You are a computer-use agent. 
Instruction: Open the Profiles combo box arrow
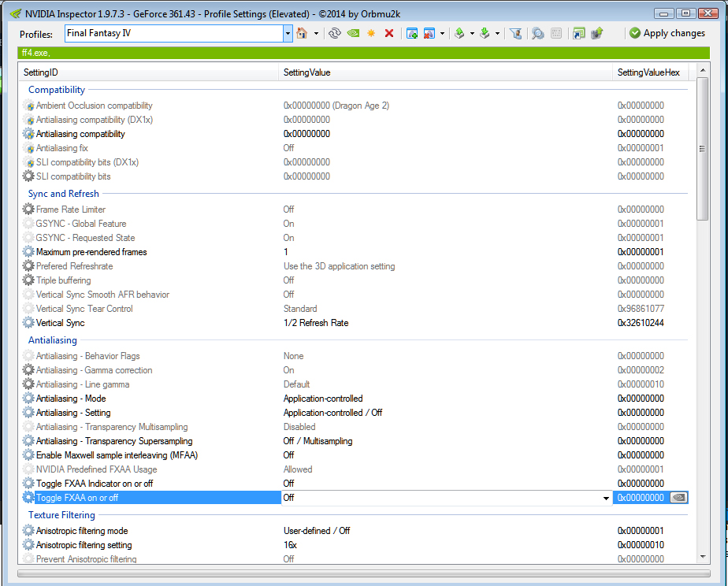click(x=288, y=33)
